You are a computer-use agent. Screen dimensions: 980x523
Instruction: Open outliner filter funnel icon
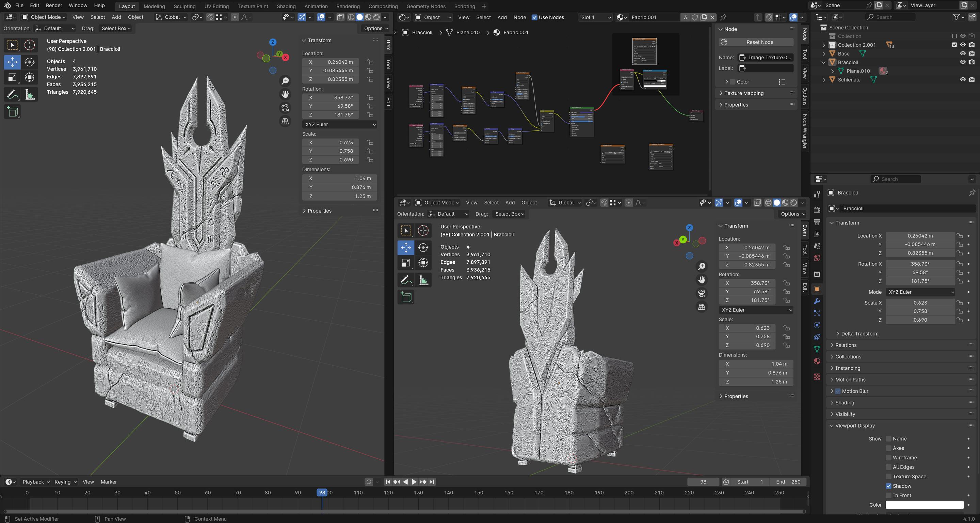[956, 17]
